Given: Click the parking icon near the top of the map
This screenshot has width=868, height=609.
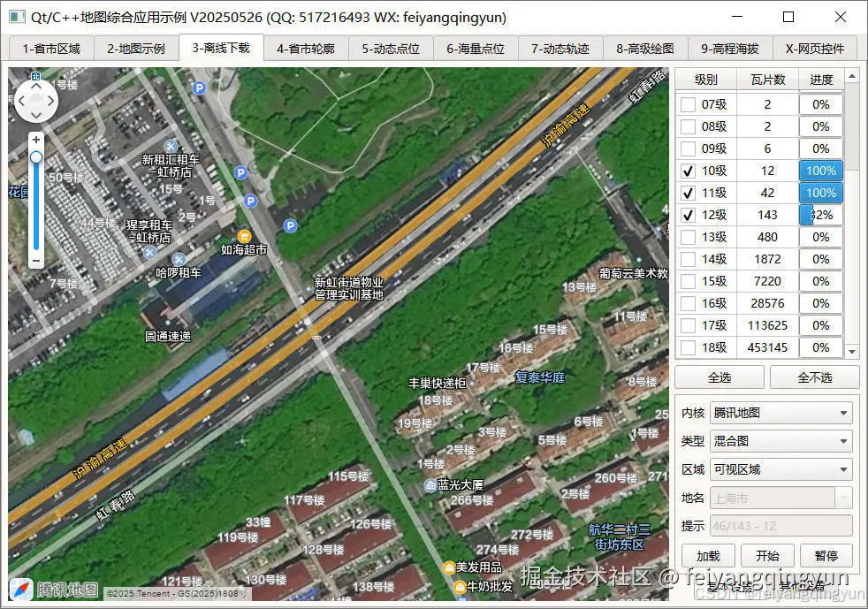Looking at the screenshot, I should [199, 88].
